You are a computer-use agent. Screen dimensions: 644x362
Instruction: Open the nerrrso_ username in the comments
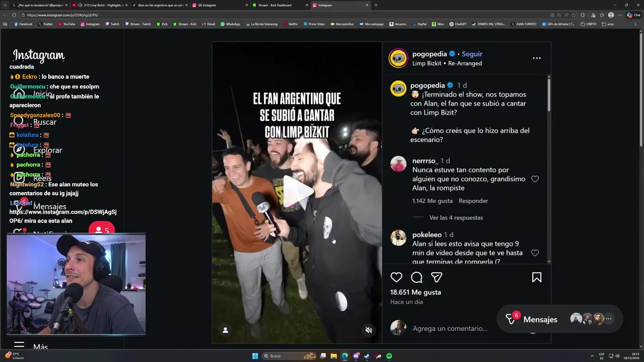425,161
